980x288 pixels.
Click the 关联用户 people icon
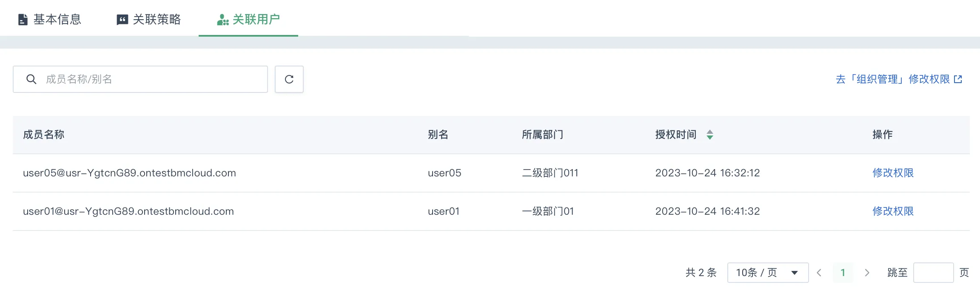pos(223,20)
